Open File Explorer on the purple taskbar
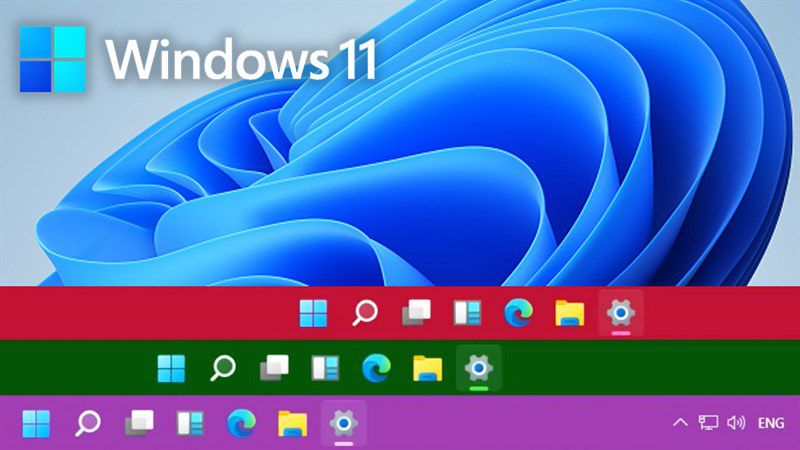Image resolution: width=800 pixels, height=450 pixels. click(x=292, y=423)
